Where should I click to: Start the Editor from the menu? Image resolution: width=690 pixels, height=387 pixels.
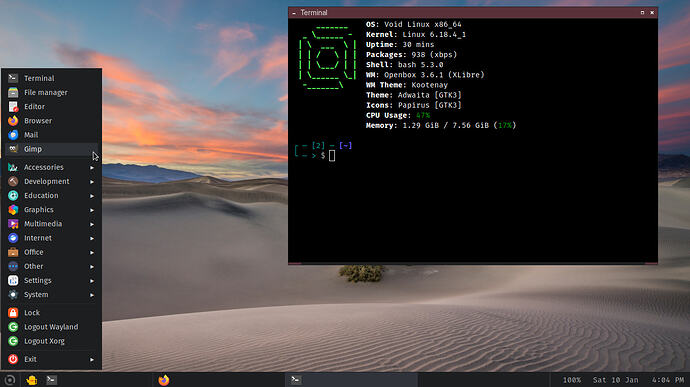click(x=51, y=107)
